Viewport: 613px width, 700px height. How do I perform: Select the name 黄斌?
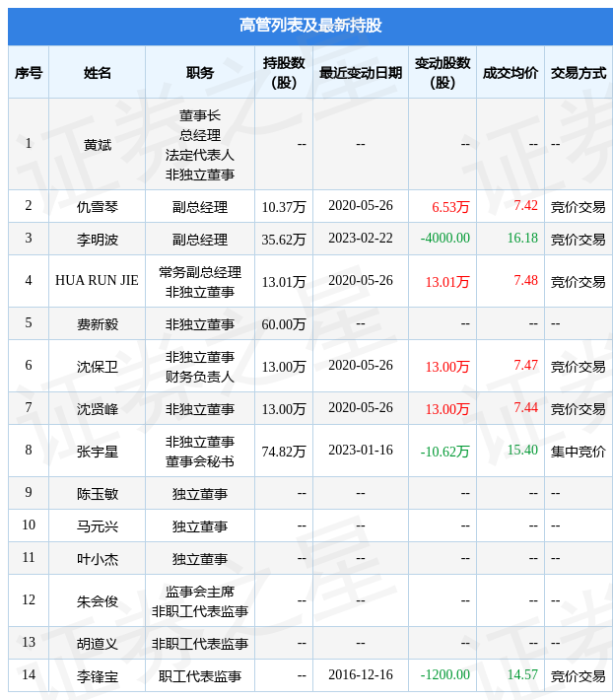pyautogui.click(x=98, y=145)
